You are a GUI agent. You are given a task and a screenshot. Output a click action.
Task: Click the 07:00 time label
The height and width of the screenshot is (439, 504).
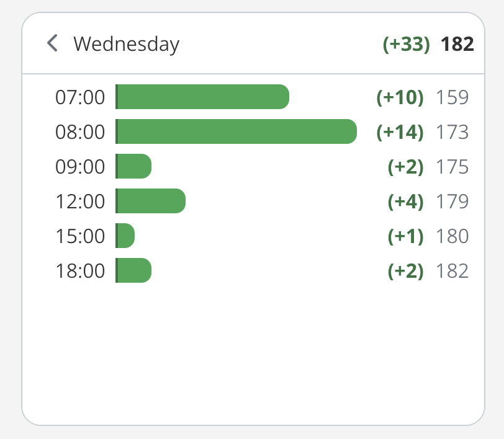pos(80,97)
